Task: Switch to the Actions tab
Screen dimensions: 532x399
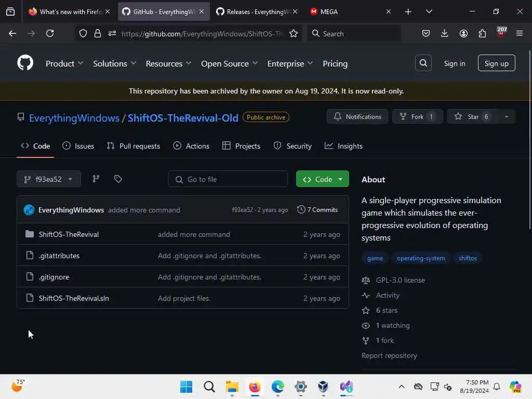Action: tap(191, 146)
